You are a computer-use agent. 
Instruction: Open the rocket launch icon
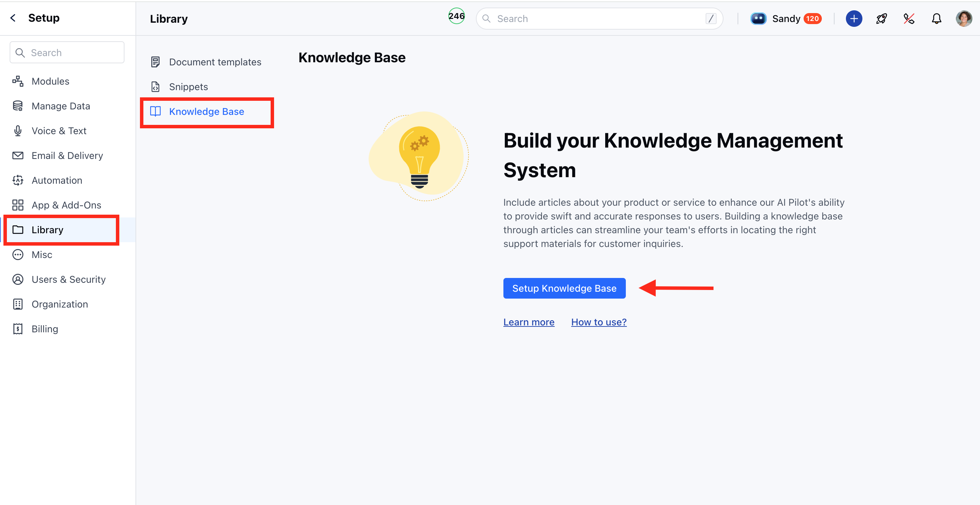(x=881, y=18)
